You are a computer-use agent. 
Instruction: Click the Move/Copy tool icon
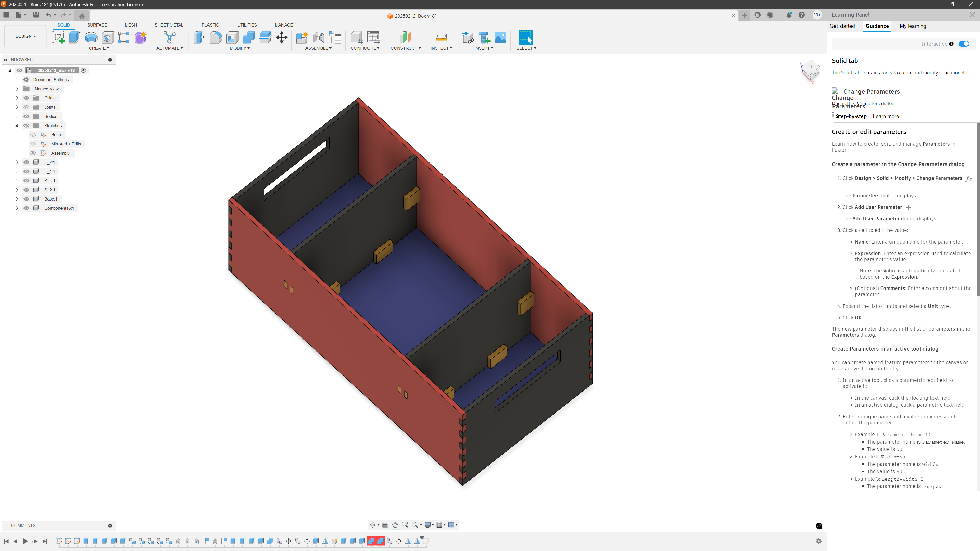click(x=281, y=37)
